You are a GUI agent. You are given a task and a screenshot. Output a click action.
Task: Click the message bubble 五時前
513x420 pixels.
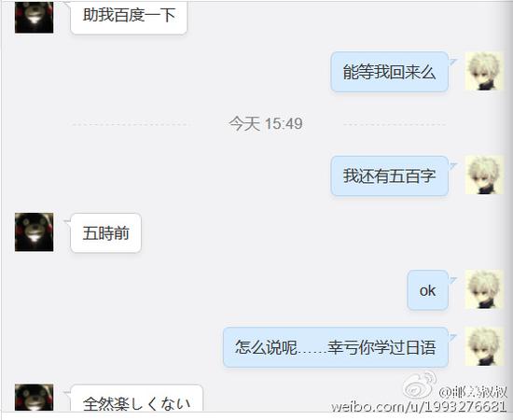pyautogui.click(x=106, y=233)
